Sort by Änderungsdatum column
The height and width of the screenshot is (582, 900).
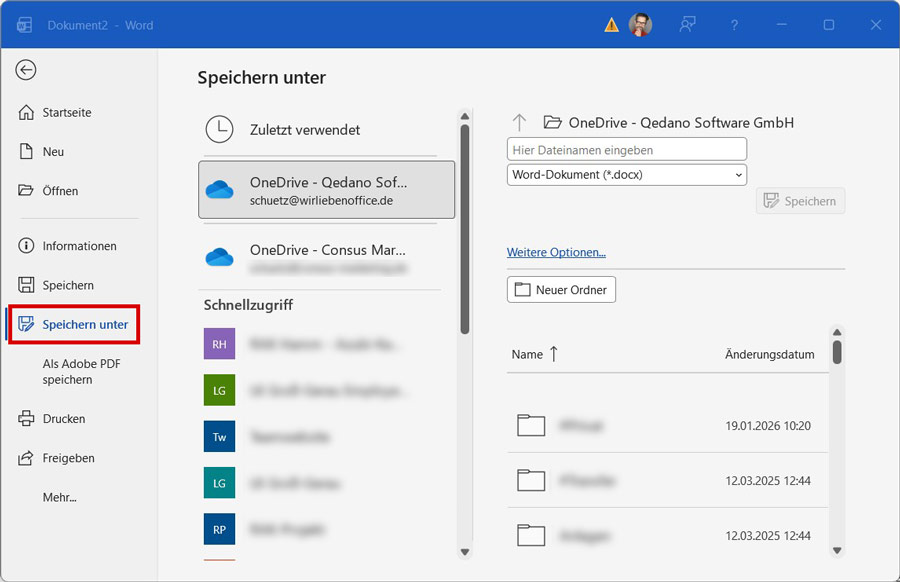tap(769, 354)
